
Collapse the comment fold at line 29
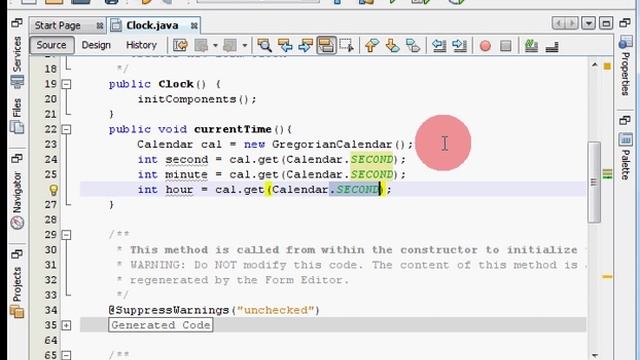point(66,235)
